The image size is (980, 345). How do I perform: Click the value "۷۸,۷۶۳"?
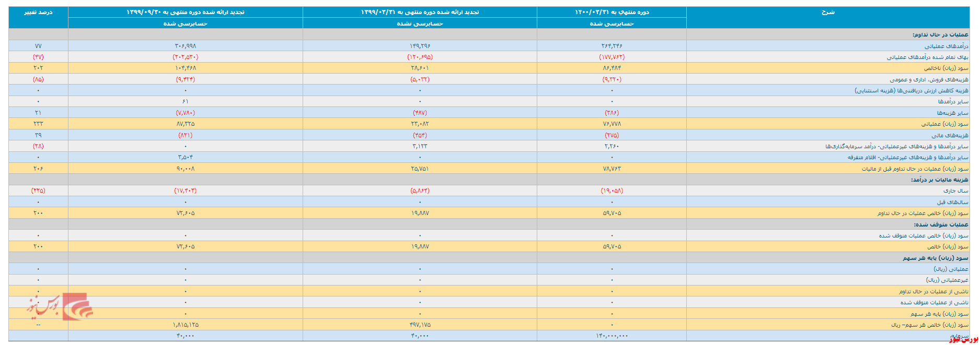click(x=612, y=169)
